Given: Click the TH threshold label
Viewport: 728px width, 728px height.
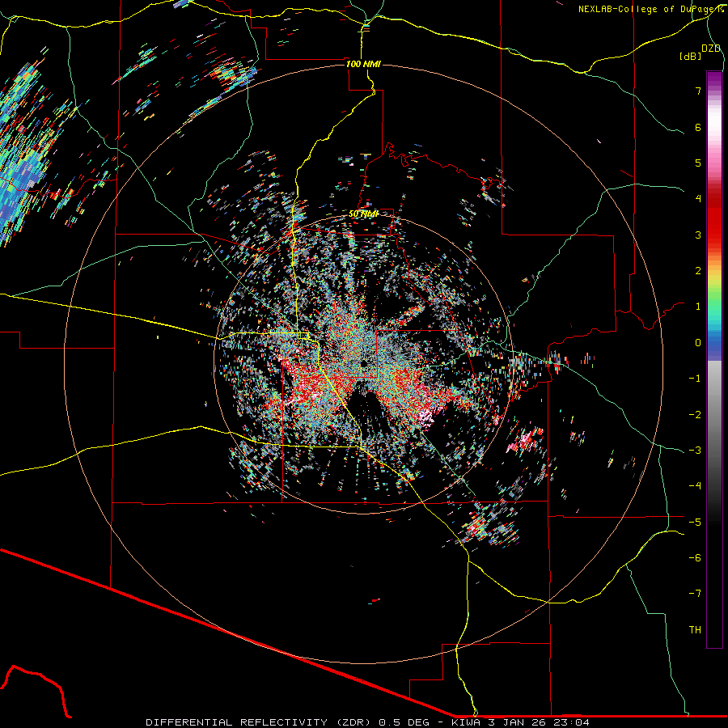Looking at the screenshot, I should (x=695, y=630).
